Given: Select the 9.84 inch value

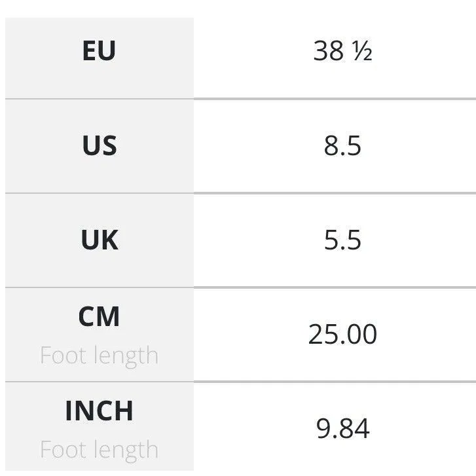Looking at the screenshot, I should (342, 428).
